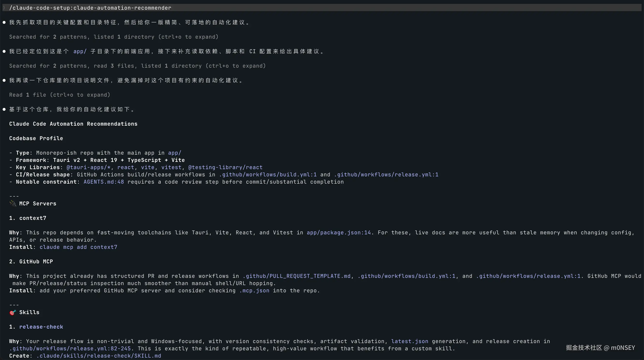
Task: Select the 'CI/Release shape' label
Action: click(x=43, y=175)
